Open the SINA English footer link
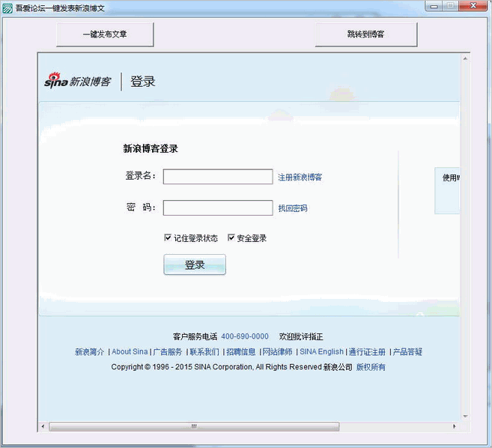The image size is (492, 448). (x=321, y=351)
